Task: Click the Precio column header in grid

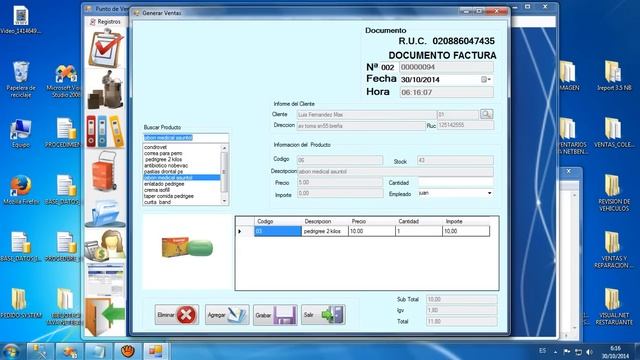Action: (372, 221)
